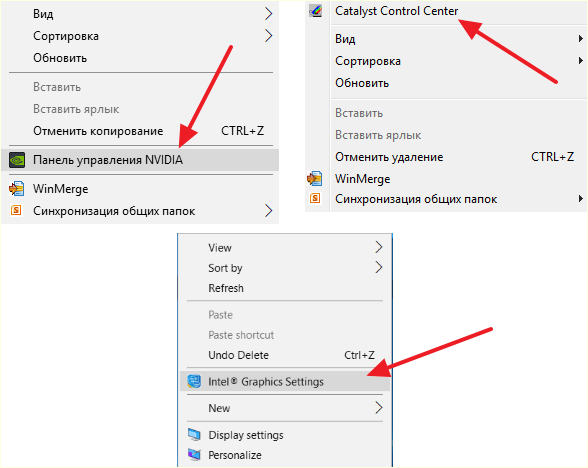This screenshot has width=588, height=468.
Task: Expand the New submenu chevron
Action: [379, 408]
